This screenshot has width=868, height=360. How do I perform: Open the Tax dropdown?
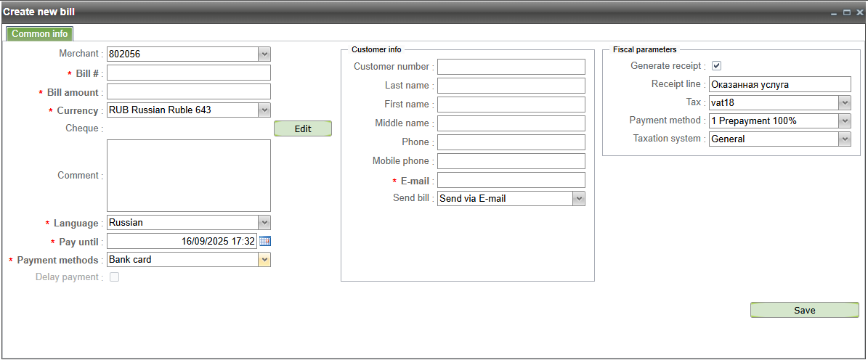click(844, 103)
